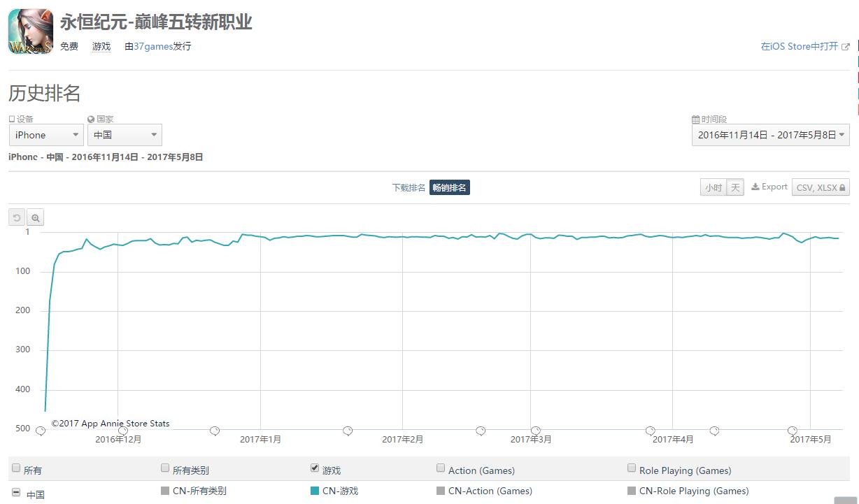859x504 pixels.
Task: Select the 小时 hourly view
Action: pos(713,187)
